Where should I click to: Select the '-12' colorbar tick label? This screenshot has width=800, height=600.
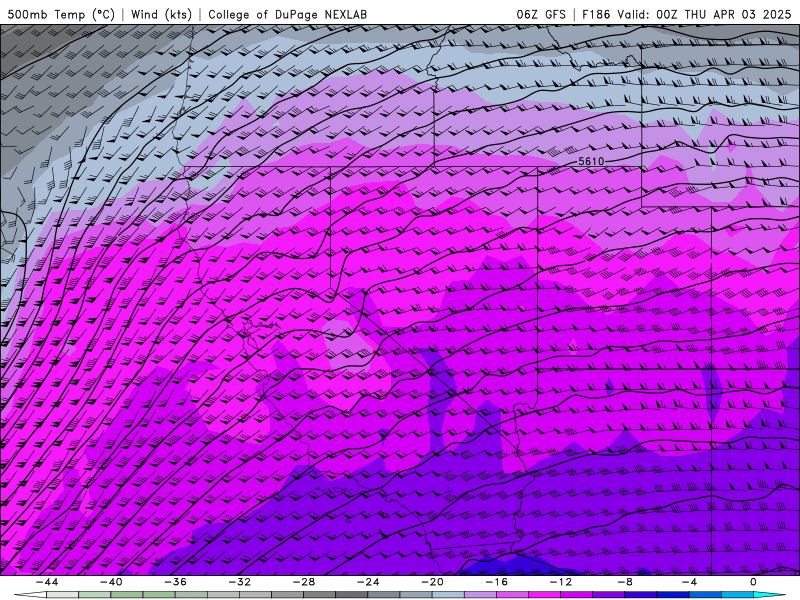(x=561, y=582)
